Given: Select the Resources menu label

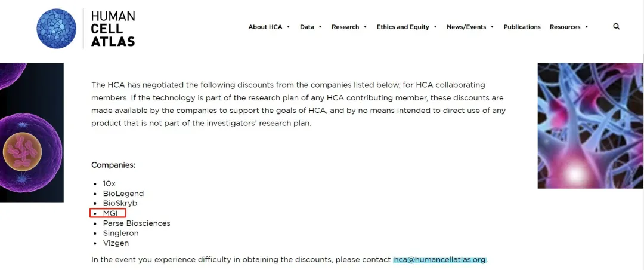Looking at the screenshot, I should click(x=565, y=27).
